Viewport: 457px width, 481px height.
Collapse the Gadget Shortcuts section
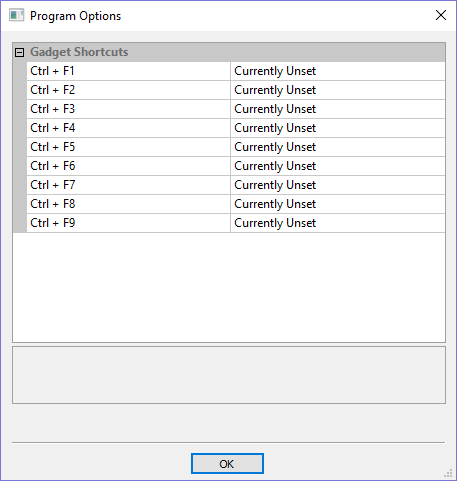[x=19, y=52]
